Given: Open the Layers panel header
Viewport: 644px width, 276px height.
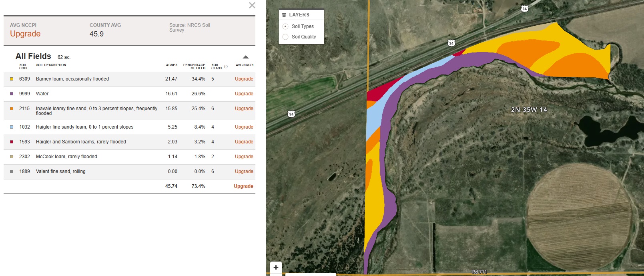Looking at the screenshot, I should coord(299,15).
